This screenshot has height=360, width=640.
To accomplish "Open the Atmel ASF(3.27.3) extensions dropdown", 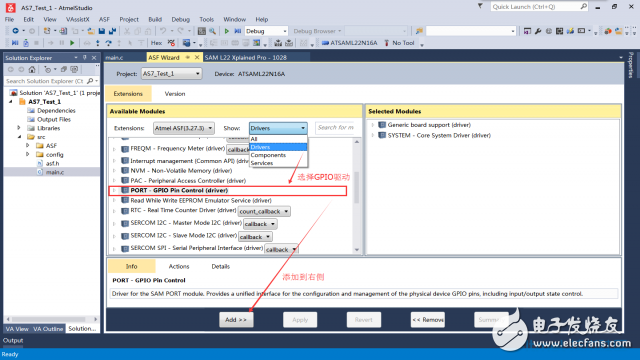I will point(184,128).
